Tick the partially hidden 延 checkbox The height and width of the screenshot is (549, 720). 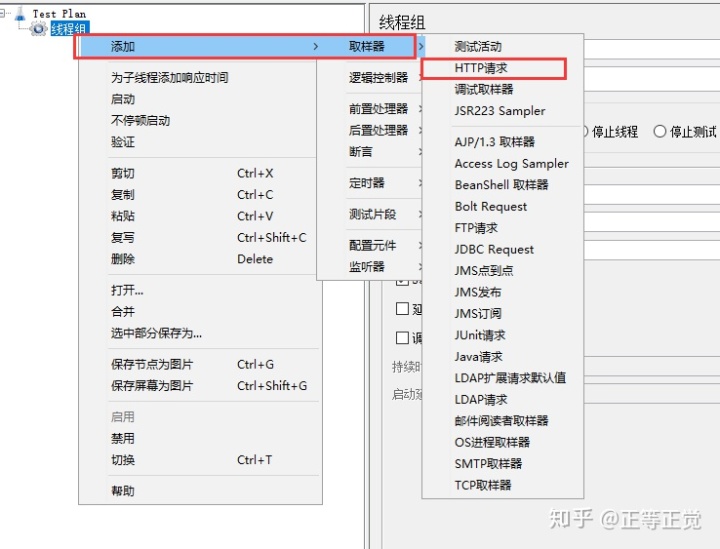402,308
